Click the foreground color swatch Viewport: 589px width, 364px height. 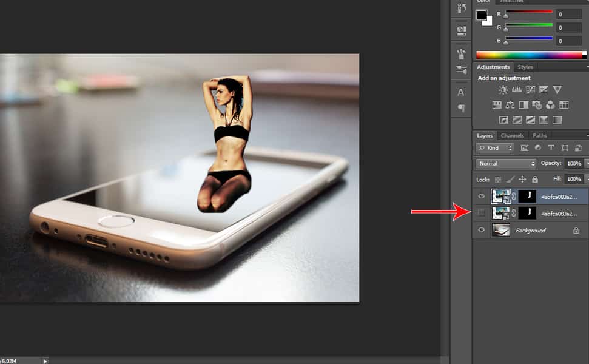[x=481, y=15]
